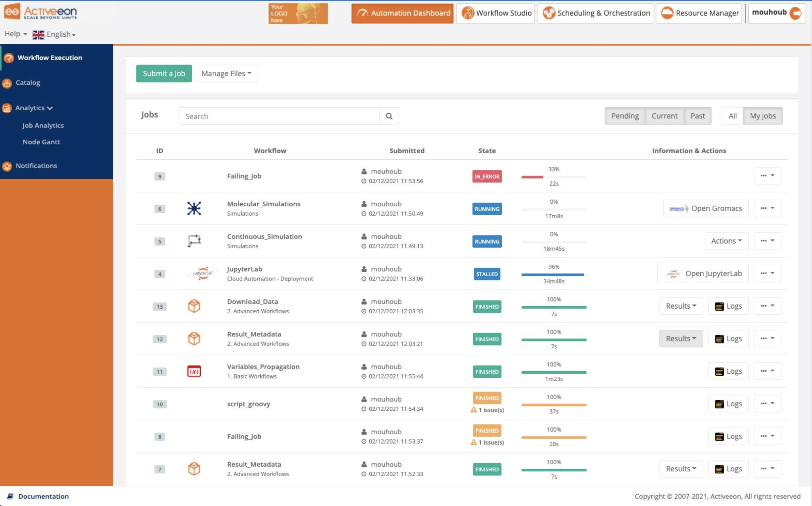Select the Scheduling & Orchestration tab
The height and width of the screenshot is (506, 812).
point(602,12)
